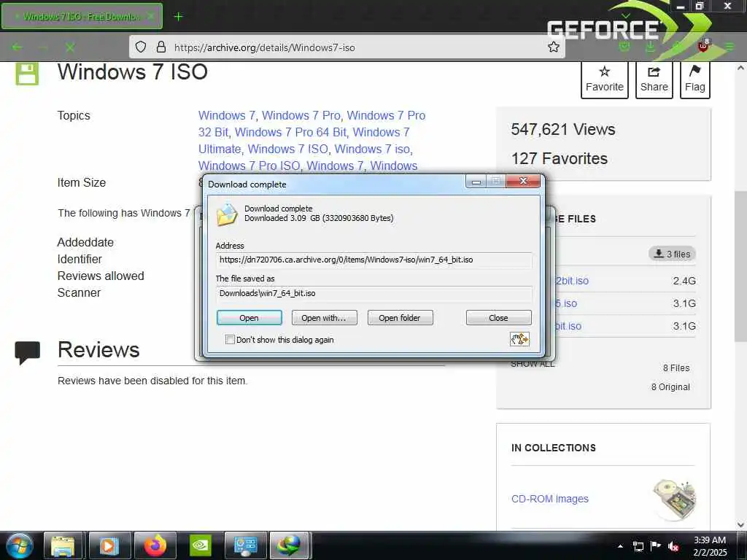Follow the capitalized Windows 7 ISO topic link
The width and height of the screenshot is (747, 560).
pyautogui.click(x=287, y=149)
